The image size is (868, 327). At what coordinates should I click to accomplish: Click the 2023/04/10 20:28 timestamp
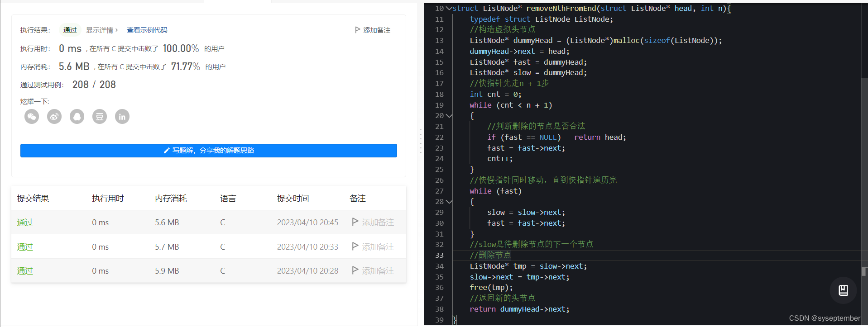pos(307,270)
